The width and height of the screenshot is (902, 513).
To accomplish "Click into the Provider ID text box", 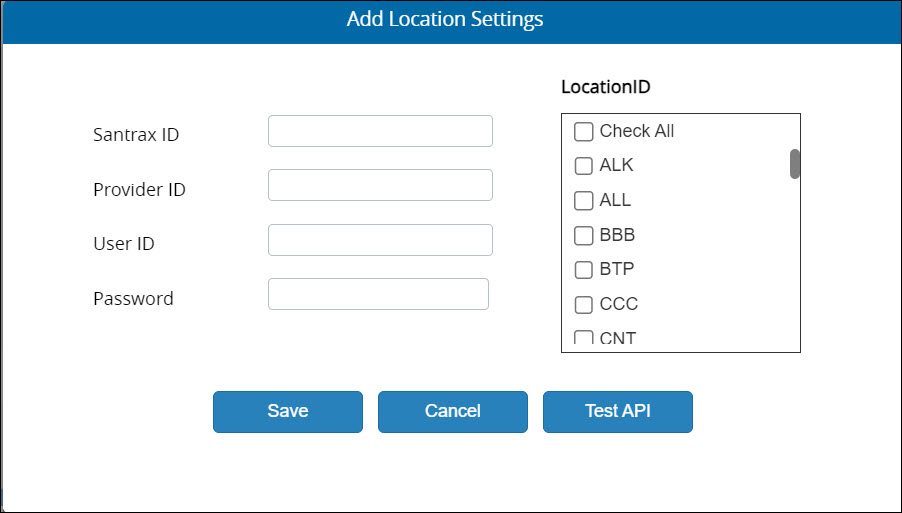I will pos(380,185).
